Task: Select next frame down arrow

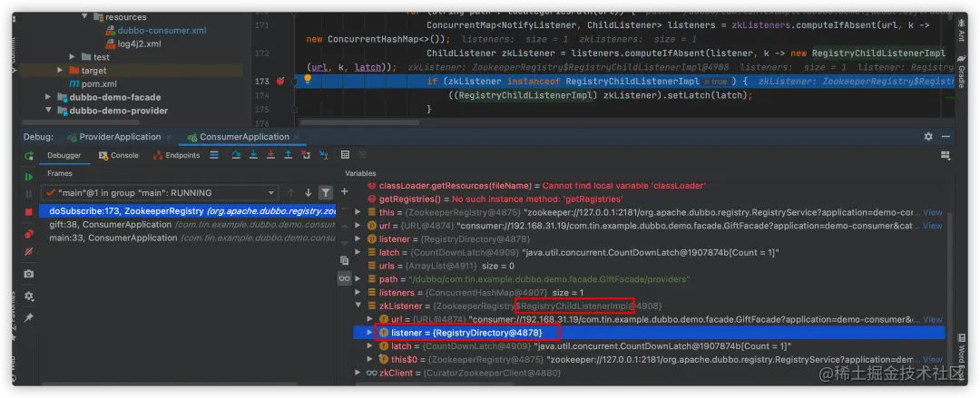Action: click(309, 193)
